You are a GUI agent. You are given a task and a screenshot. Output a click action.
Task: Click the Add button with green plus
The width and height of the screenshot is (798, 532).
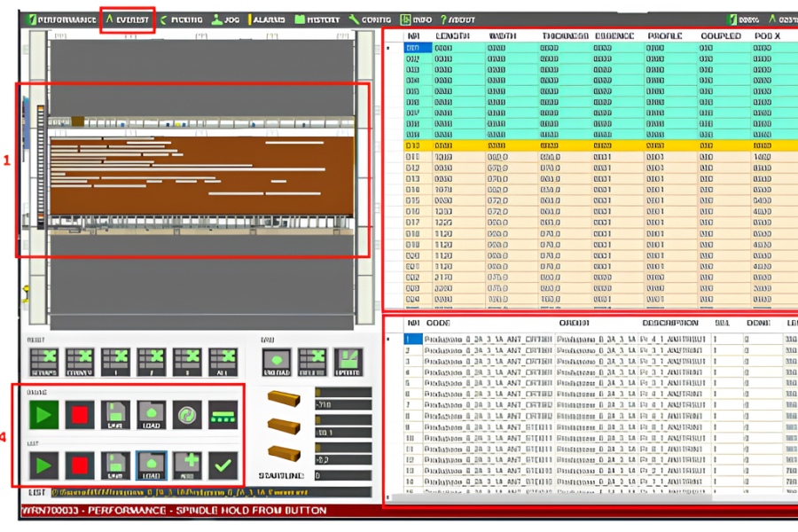click(x=187, y=465)
